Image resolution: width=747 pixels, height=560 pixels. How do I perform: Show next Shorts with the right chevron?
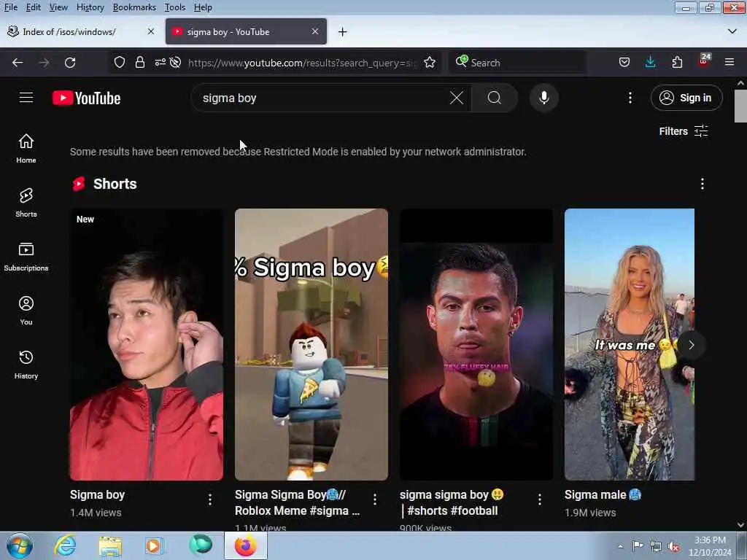(x=692, y=345)
